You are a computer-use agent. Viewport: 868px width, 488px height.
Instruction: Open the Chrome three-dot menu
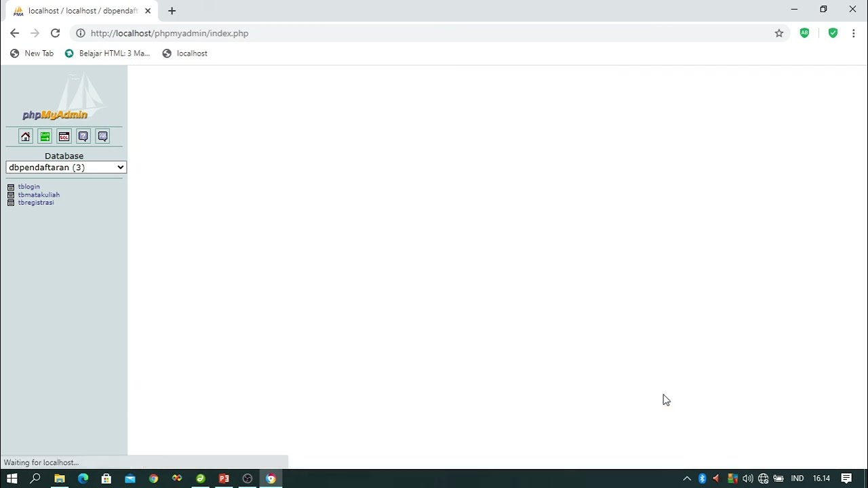pos(854,33)
